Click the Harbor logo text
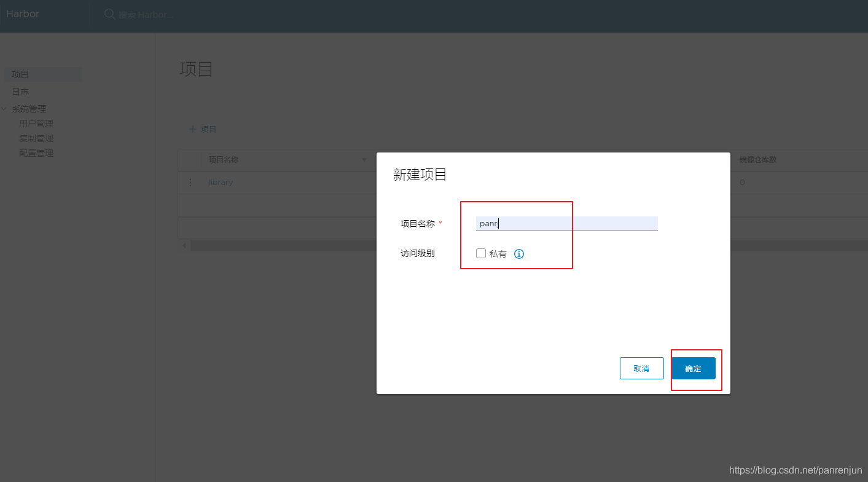The height and width of the screenshot is (482, 868). tap(23, 14)
